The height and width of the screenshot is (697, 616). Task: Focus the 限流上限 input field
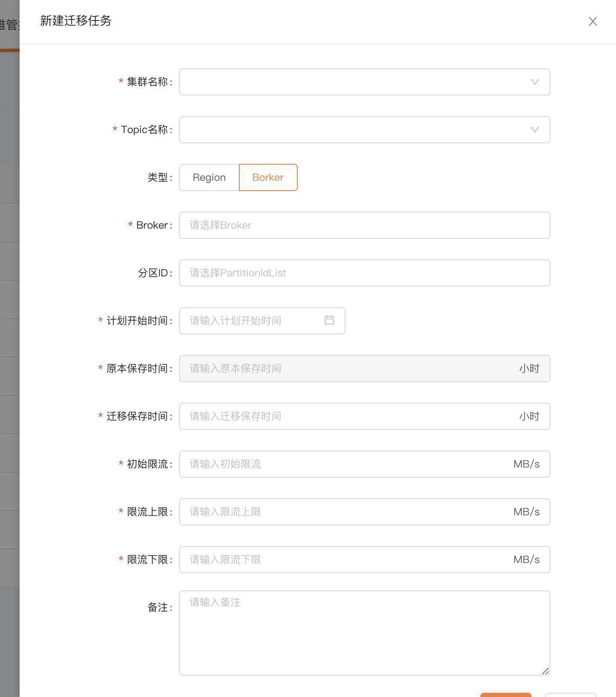pyautogui.click(x=346, y=512)
